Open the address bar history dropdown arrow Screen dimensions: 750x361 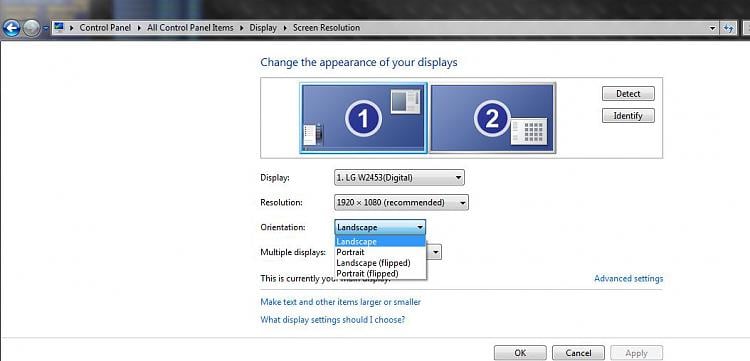pos(713,28)
